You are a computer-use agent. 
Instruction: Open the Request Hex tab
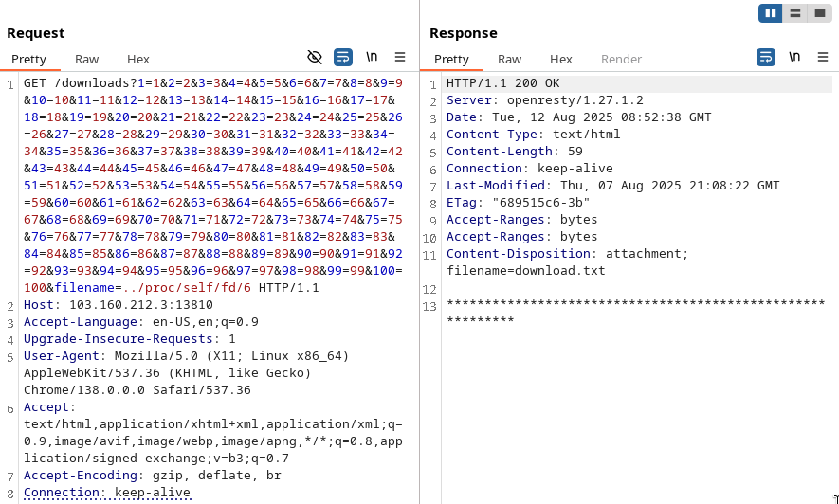point(138,59)
